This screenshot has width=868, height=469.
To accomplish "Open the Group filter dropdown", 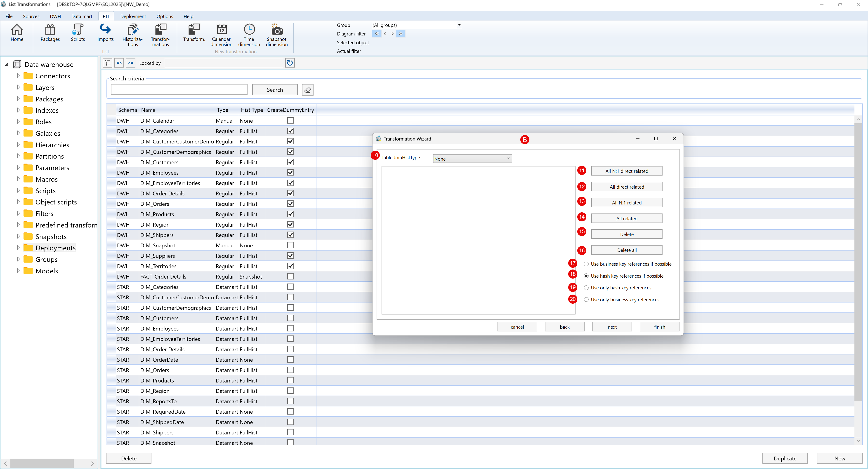I will [x=459, y=25].
